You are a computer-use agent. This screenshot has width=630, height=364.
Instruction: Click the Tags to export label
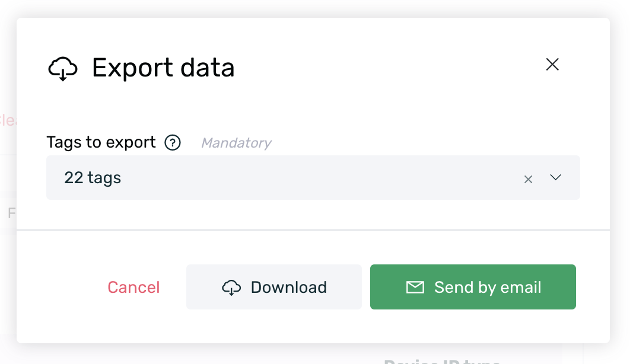click(x=101, y=142)
